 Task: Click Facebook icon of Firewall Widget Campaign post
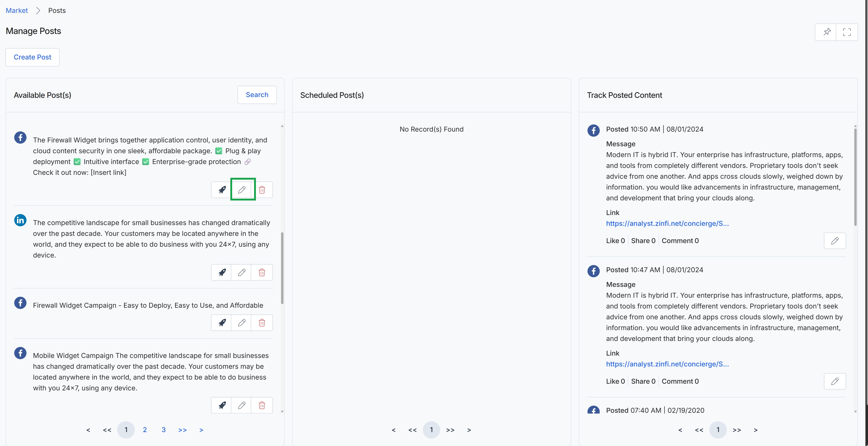[20, 303]
